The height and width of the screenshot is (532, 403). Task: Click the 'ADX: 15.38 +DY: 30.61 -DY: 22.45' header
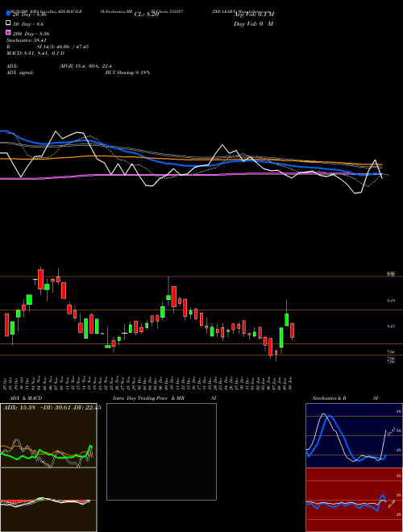click(x=52, y=408)
